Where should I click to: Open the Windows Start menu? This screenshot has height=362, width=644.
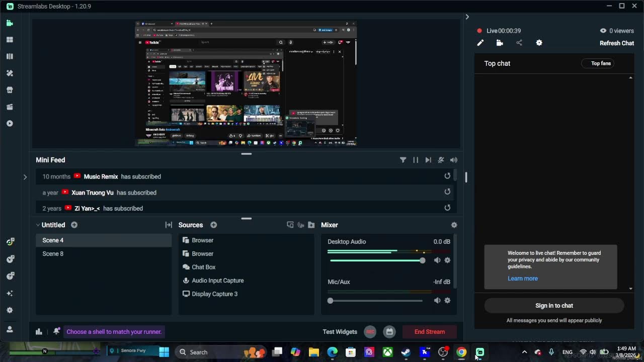(x=164, y=352)
